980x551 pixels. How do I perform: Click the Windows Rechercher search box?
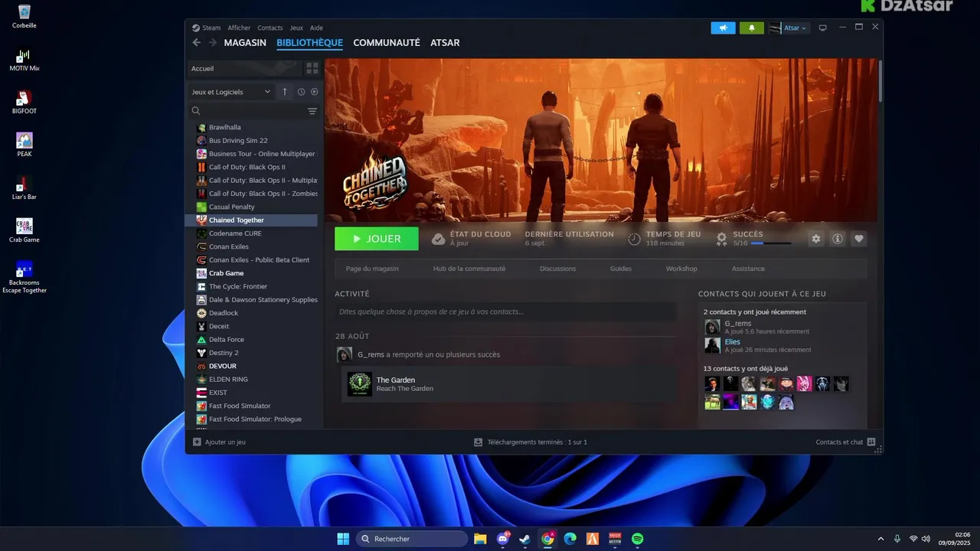pos(412,539)
